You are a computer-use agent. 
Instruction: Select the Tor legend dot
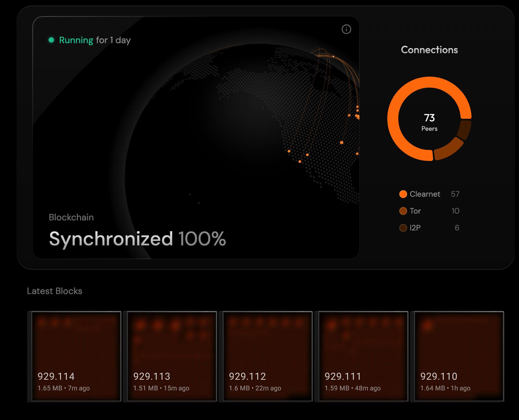[x=403, y=211]
